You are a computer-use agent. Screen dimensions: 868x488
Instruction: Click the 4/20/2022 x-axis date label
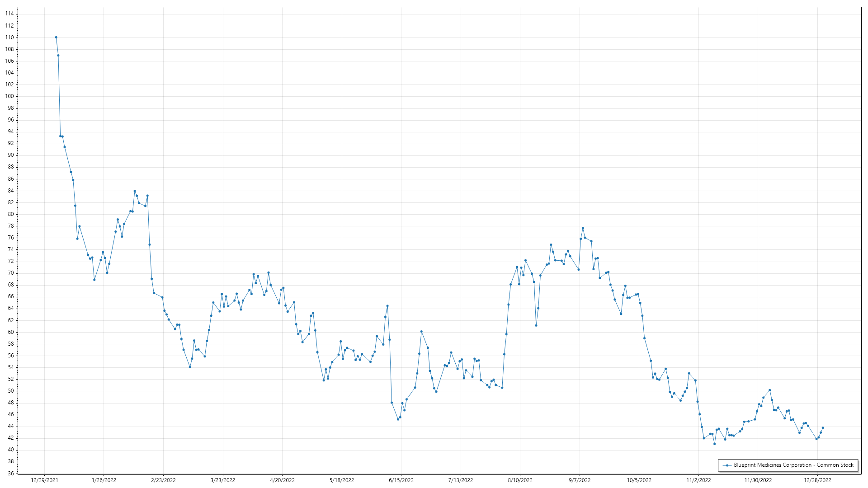click(x=282, y=480)
